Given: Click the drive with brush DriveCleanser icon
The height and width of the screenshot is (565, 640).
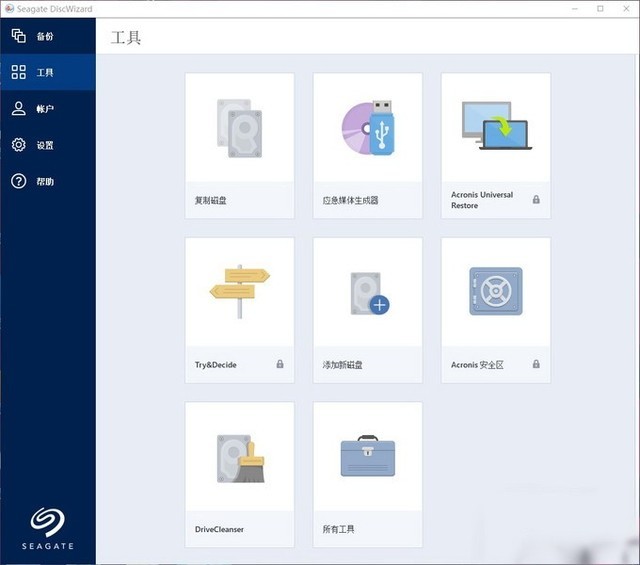Looking at the screenshot, I should [x=241, y=459].
